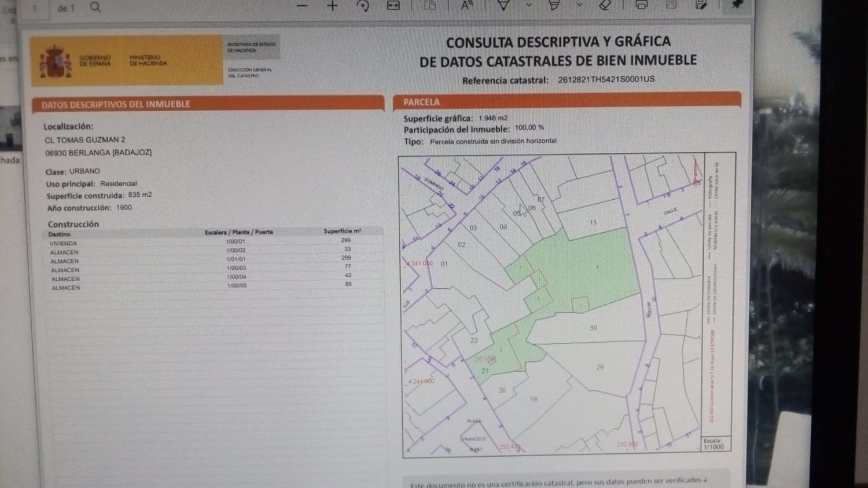Expand the Draw tool options arrow
The image size is (868, 488).
pyautogui.click(x=529, y=6)
